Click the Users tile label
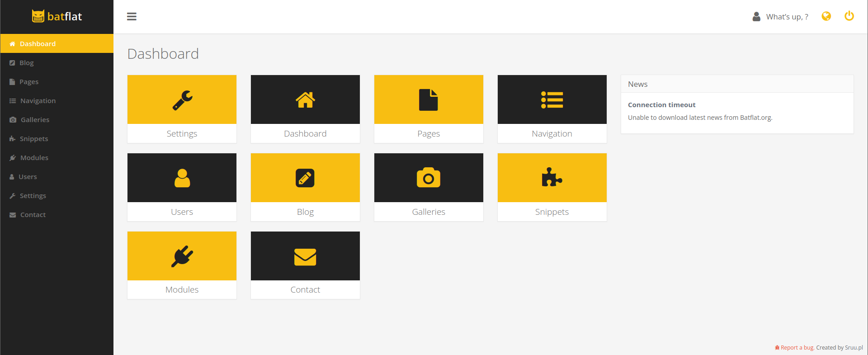The image size is (868, 355). tap(182, 212)
